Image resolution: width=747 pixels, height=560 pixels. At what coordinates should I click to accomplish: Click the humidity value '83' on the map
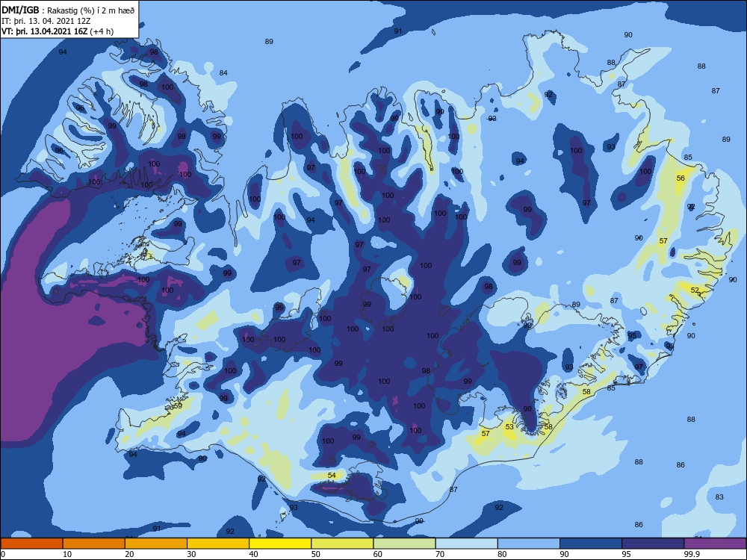tap(719, 497)
